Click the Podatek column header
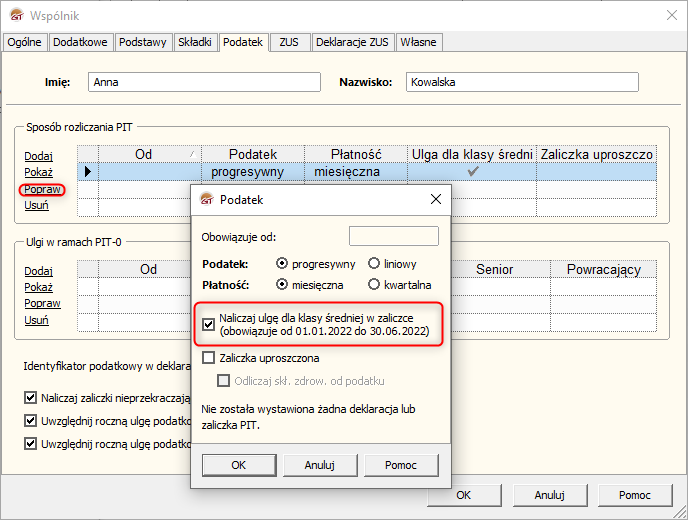688x520 pixels. click(x=253, y=154)
